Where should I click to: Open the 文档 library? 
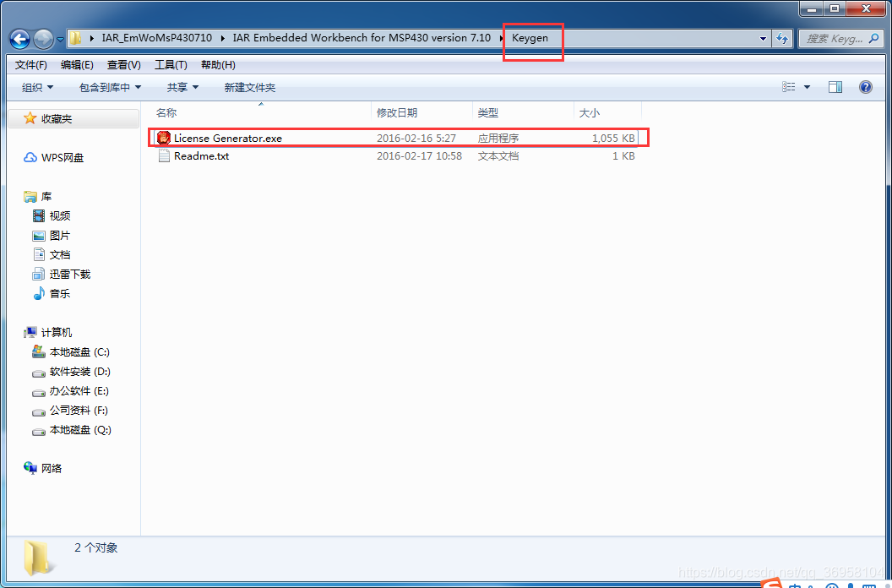click(60, 254)
